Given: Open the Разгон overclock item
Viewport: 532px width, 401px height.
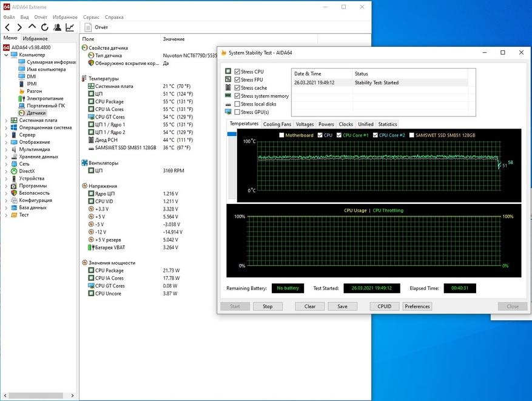Looking at the screenshot, I should 30,91.
